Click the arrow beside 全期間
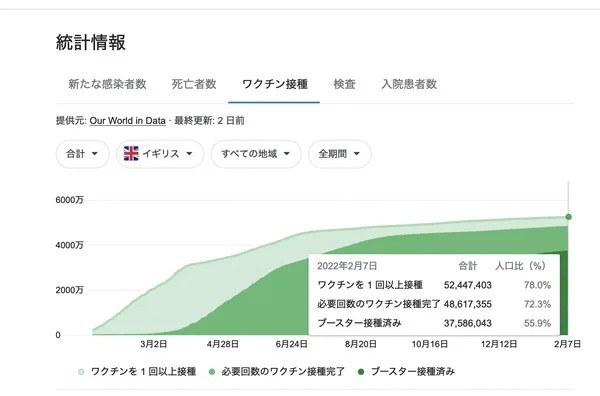The width and height of the screenshot is (600, 396). pyautogui.click(x=357, y=154)
